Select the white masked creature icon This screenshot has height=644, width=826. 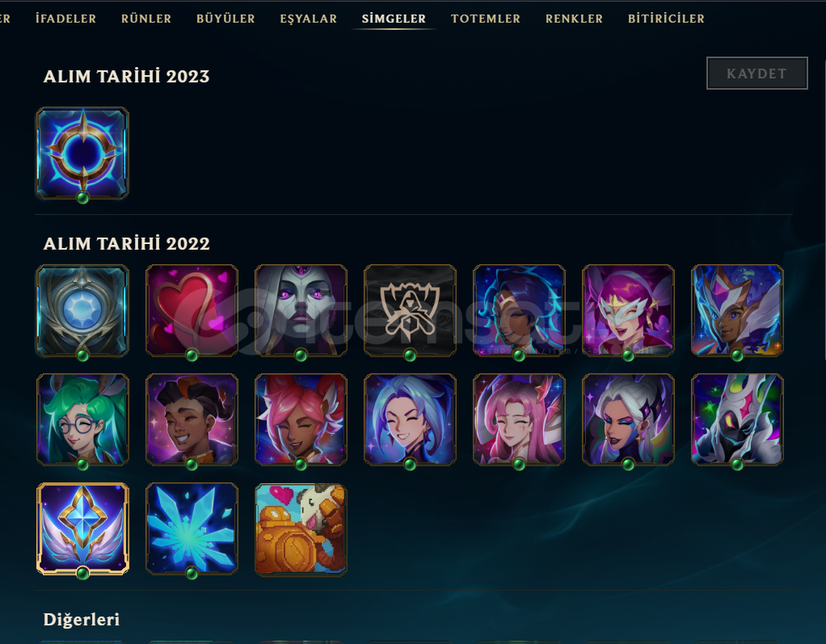click(x=737, y=419)
